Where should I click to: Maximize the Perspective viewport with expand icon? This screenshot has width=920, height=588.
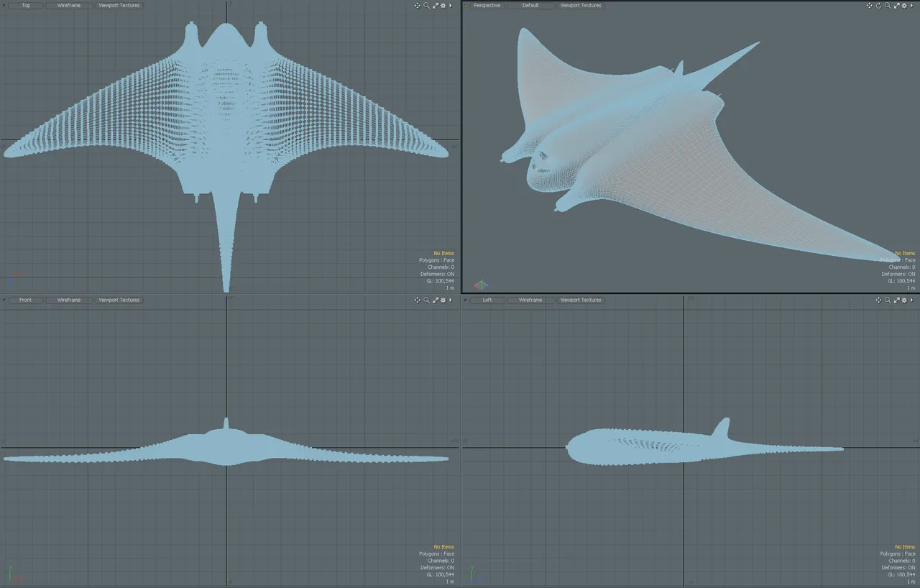tap(896, 5)
